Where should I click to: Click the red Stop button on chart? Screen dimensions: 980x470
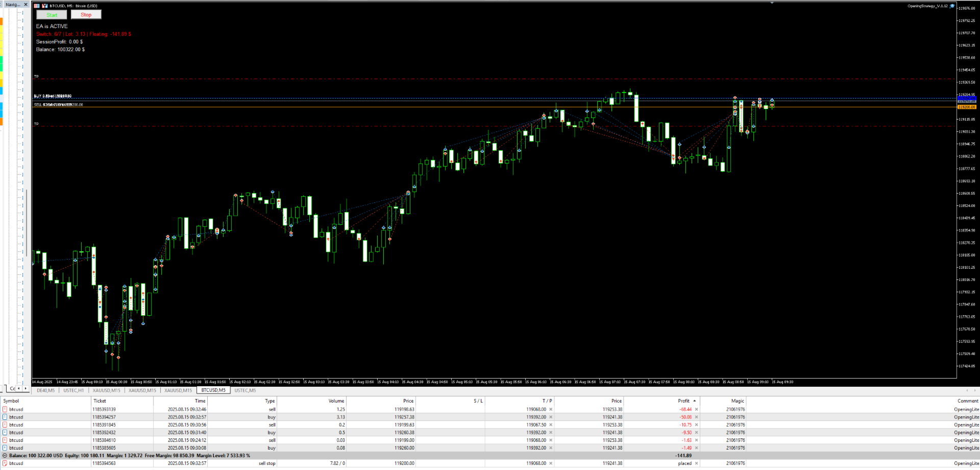tap(86, 15)
